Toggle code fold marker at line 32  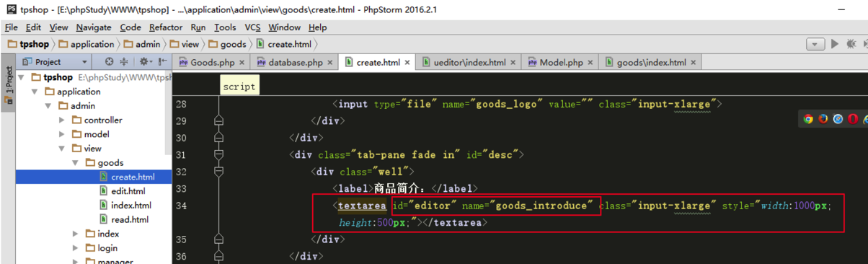(x=219, y=172)
